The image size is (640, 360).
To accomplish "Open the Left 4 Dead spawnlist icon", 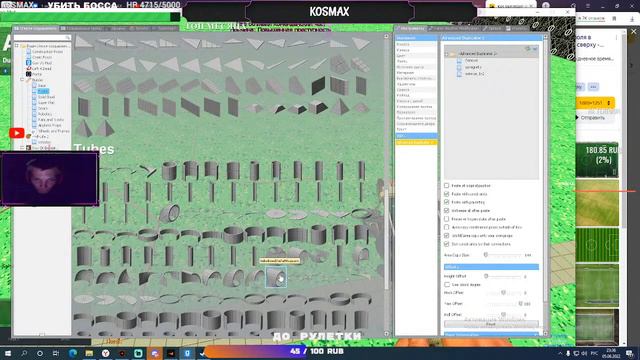I will pos(29,69).
